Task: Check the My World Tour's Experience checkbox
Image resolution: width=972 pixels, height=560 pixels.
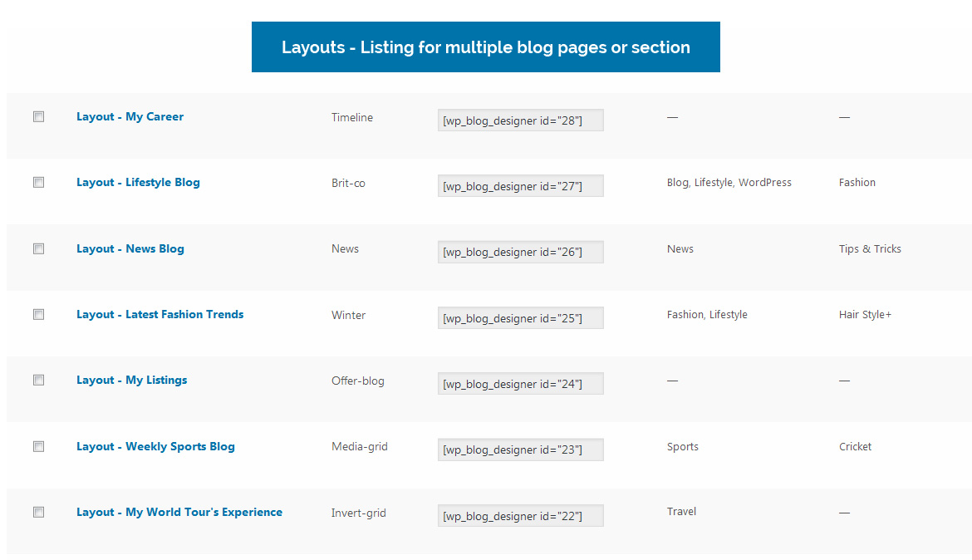Action: tap(38, 513)
